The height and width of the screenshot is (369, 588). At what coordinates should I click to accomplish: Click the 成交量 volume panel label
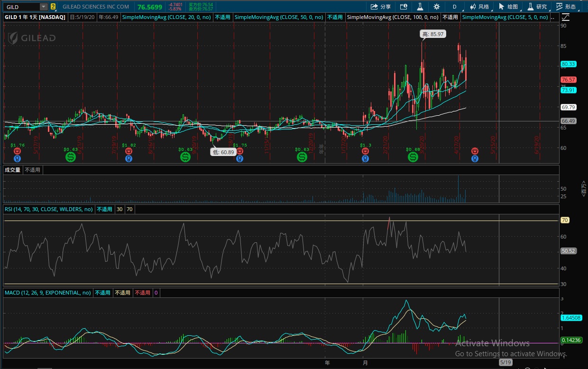[x=13, y=170]
